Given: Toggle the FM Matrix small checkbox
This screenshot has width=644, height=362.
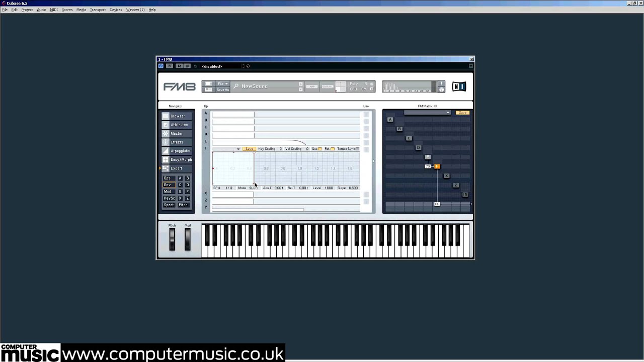Looking at the screenshot, I should (435, 106).
